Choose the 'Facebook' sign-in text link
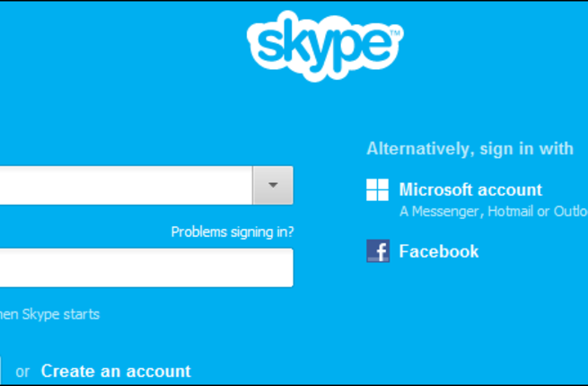Viewport: 588px width, 386px height. tap(438, 251)
